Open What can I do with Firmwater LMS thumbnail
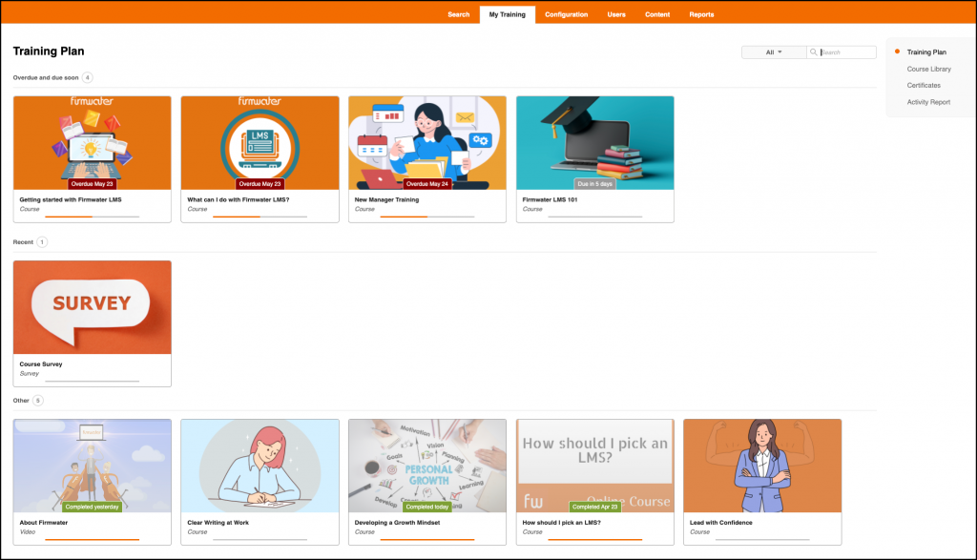The image size is (977, 560). click(x=260, y=143)
